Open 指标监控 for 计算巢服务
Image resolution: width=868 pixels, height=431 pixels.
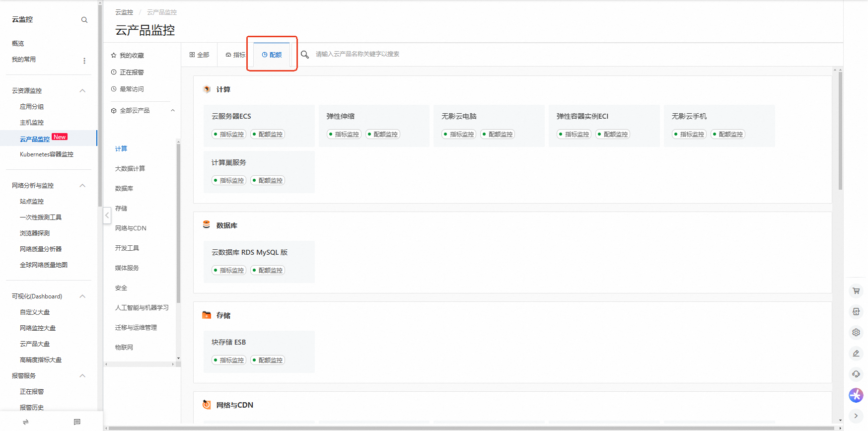229,180
